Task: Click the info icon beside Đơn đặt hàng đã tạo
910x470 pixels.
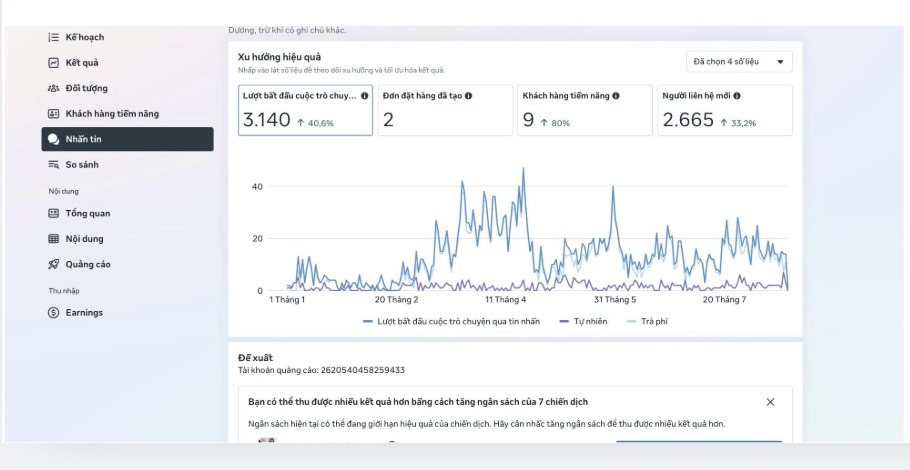Action: point(468,96)
